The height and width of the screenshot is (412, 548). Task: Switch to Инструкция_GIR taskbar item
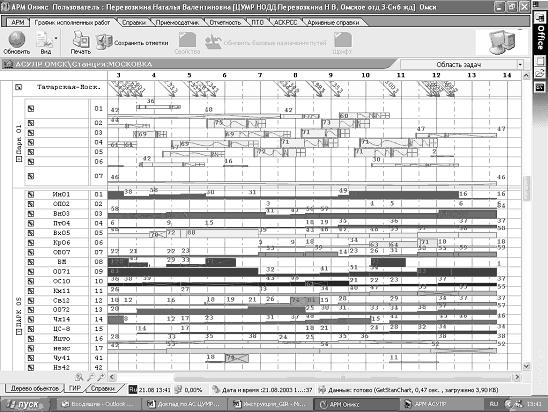270,404
